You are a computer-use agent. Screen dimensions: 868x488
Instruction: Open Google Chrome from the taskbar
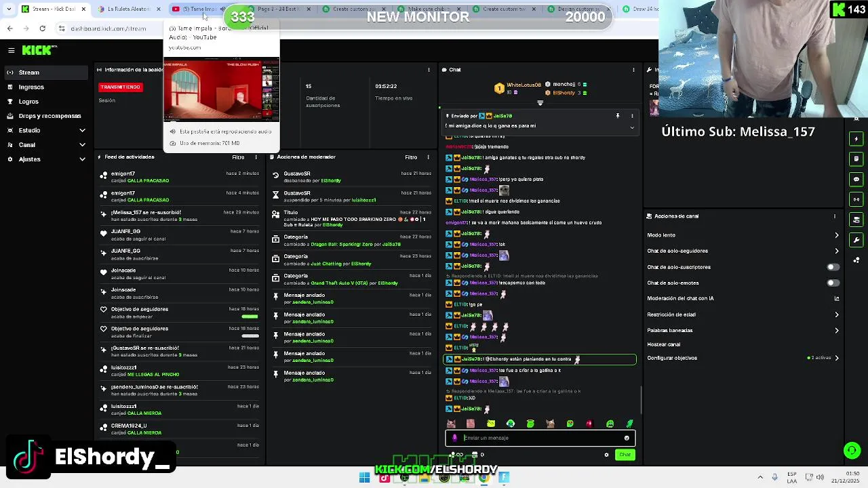point(484,478)
